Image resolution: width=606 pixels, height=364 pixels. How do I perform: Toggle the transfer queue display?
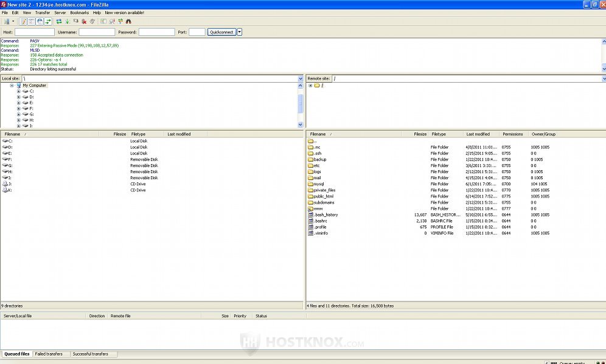pyautogui.click(x=48, y=22)
